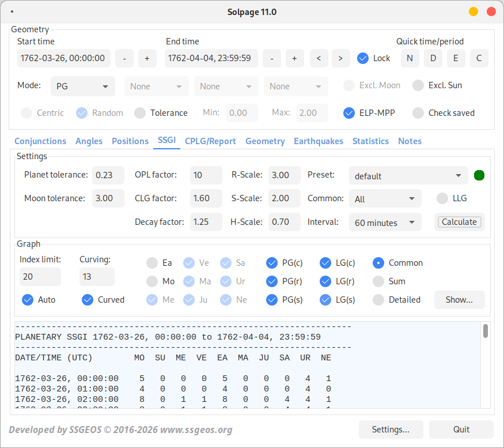This screenshot has height=448, width=504.
Task: Increase end time with plus button
Action: tap(295, 58)
